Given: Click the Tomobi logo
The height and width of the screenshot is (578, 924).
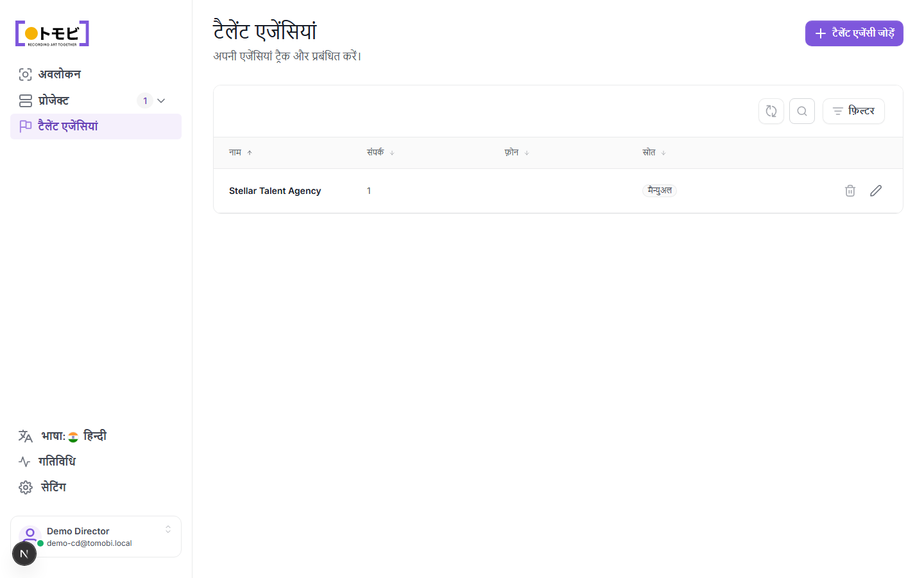Looking at the screenshot, I should pyautogui.click(x=52, y=33).
